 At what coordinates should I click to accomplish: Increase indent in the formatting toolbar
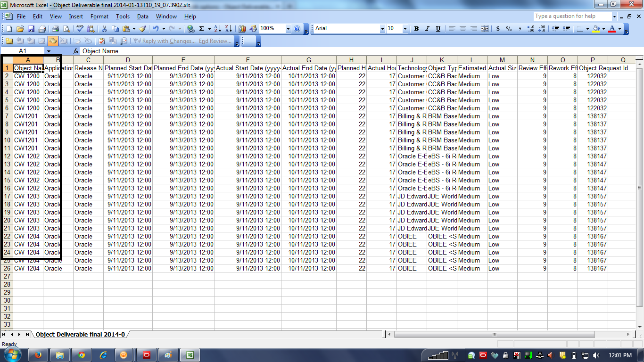pyautogui.click(x=566, y=29)
